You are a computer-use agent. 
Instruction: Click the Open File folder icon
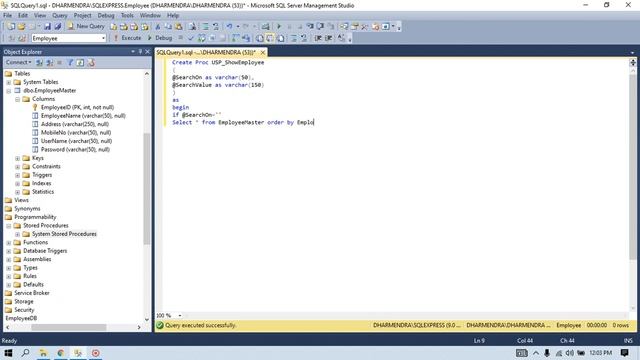pyautogui.click(x=21, y=27)
